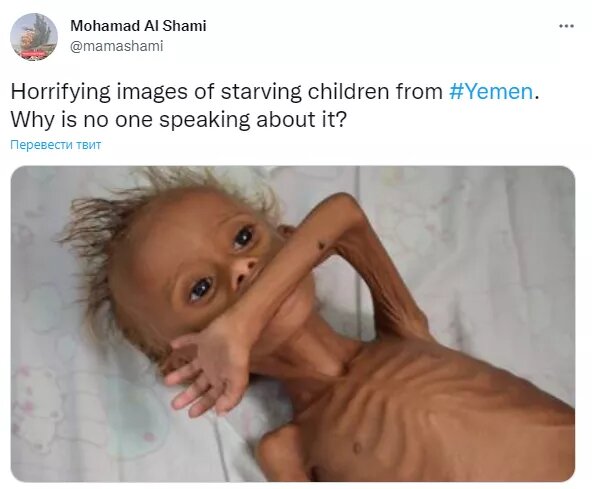Visit the profile via the bold author name
The width and height of the screenshot is (592, 489).
tap(138, 26)
